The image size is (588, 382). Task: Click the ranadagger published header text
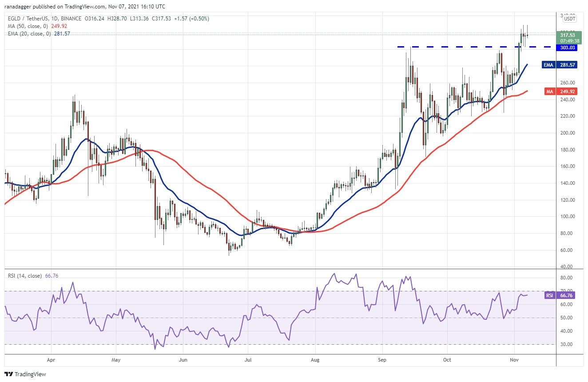pyautogui.click(x=84, y=7)
